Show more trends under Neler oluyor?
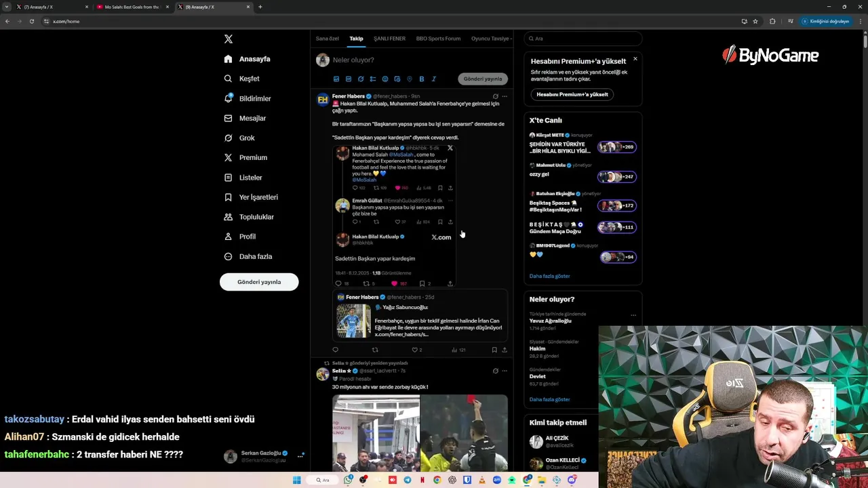 click(x=550, y=399)
